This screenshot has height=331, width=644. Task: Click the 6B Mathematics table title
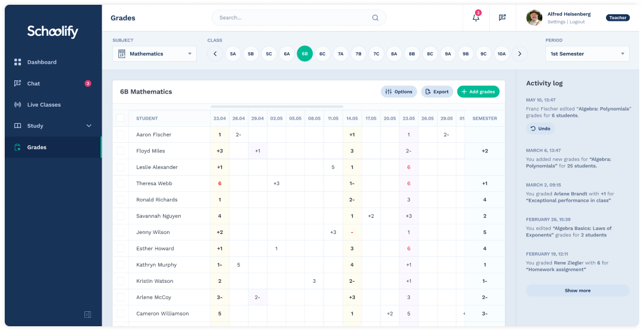click(146, 92)
